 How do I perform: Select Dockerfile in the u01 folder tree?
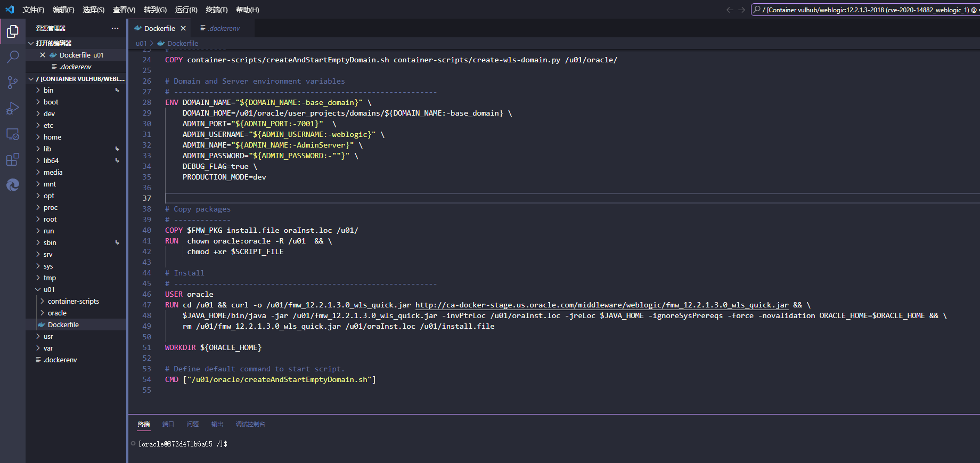76,324
